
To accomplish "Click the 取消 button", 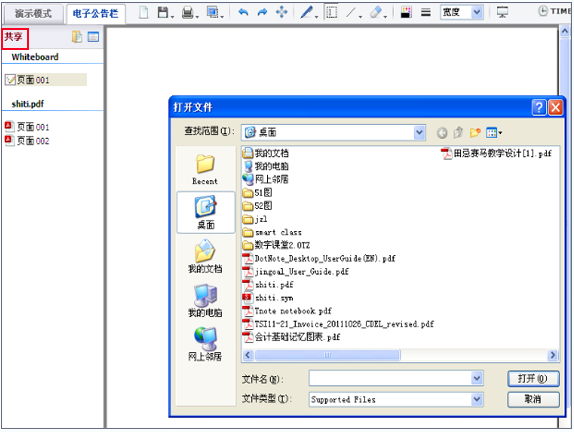I will coord(533,399).
